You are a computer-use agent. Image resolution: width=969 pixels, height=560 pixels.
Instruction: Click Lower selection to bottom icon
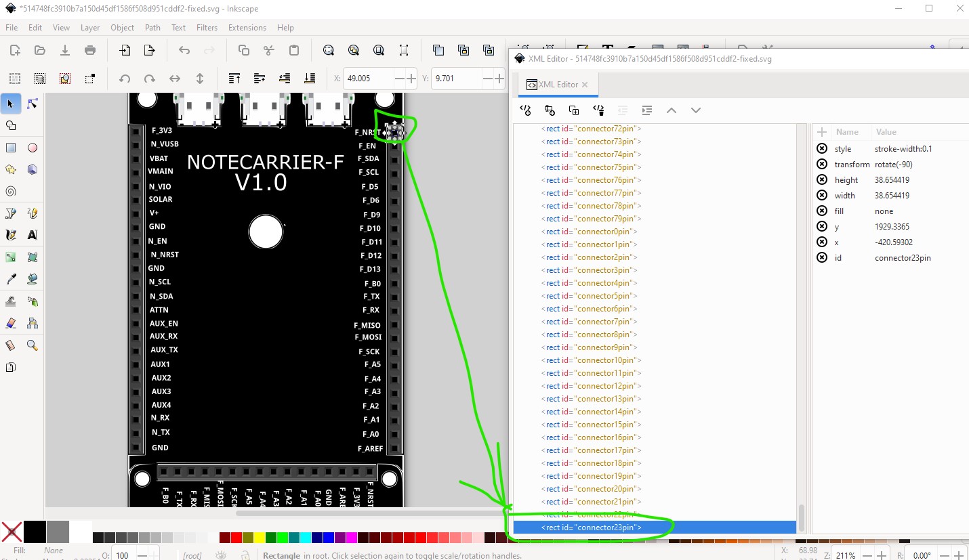(x=310, y=79)
